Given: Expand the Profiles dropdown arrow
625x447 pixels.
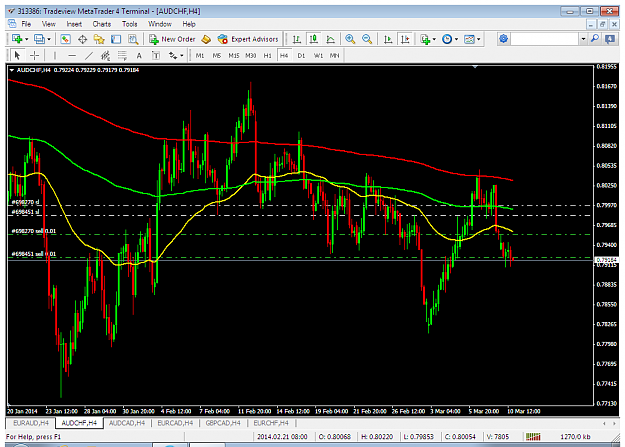Looking at the screenshot, I should 49,39.
